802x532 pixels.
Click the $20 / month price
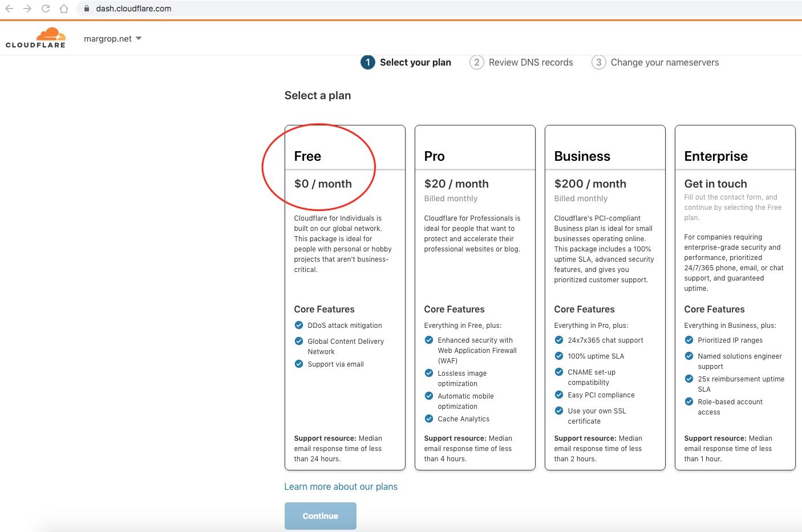pos(456,184)
